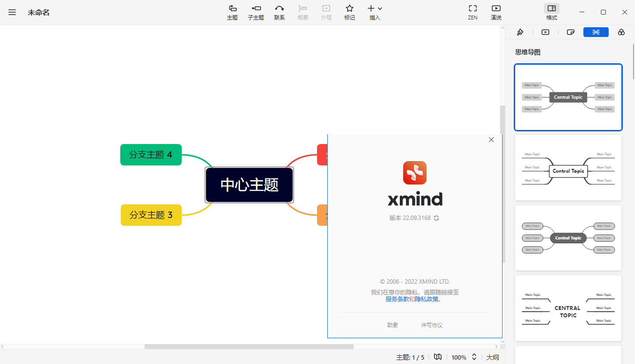635x364 pixels.
Task: Choose the rounded pill Central Topic skeleton
Action: [568, 238]
